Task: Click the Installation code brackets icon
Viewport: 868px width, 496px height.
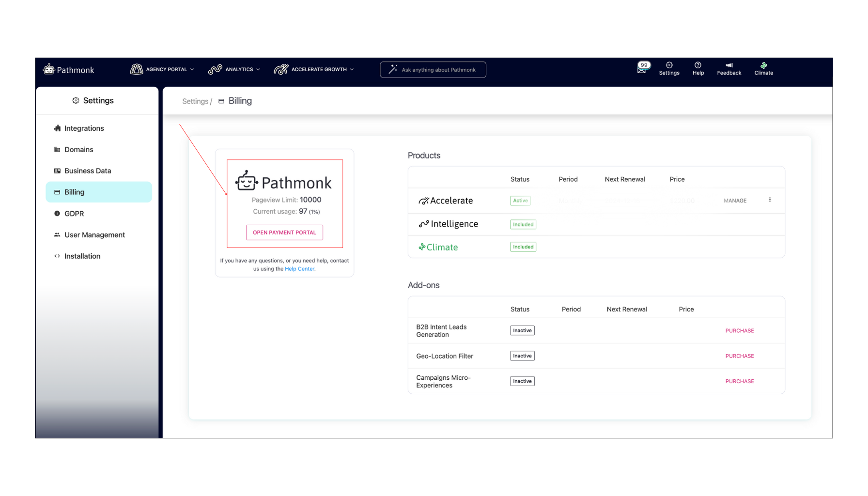Action: pyautogui.click(x=57, y=256)
